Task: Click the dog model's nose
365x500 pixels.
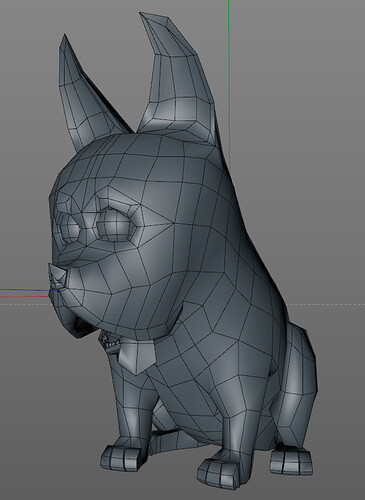Action: pyautogui.click(x=58, y=277)
